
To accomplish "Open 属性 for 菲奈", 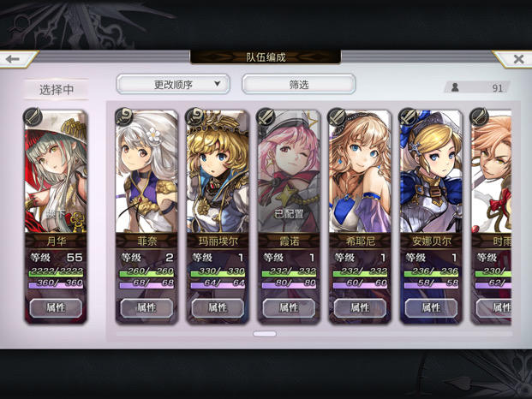I will coord(146,307).
